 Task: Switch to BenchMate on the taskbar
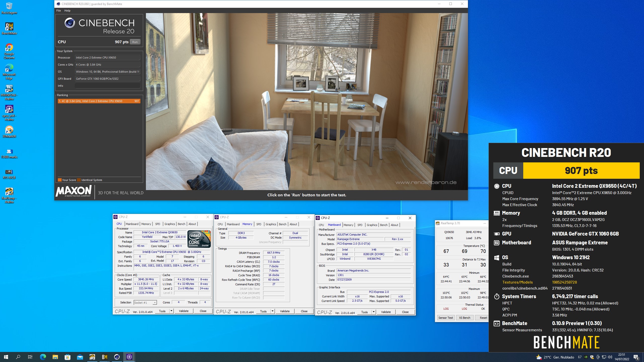click(104, 357)
